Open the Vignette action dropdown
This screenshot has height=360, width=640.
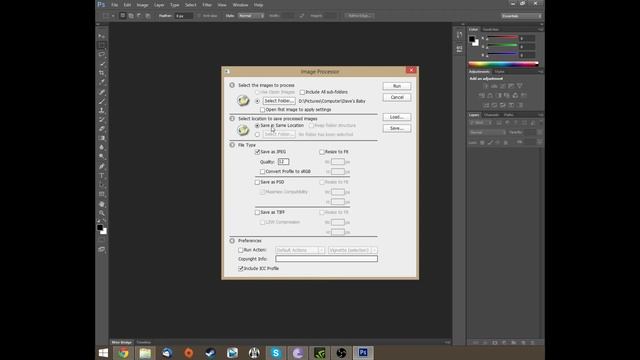click(353, 250)
